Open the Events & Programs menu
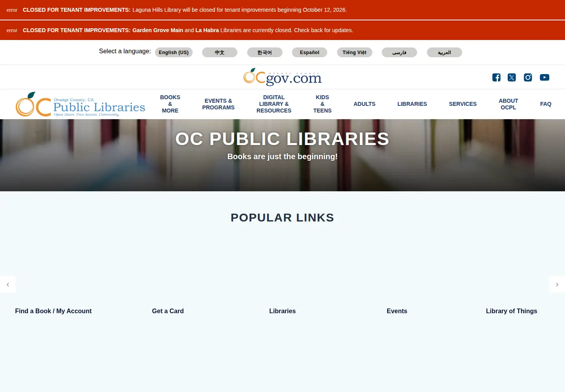Viewport: 565px width, 392px height. click(x=219, y=104)
